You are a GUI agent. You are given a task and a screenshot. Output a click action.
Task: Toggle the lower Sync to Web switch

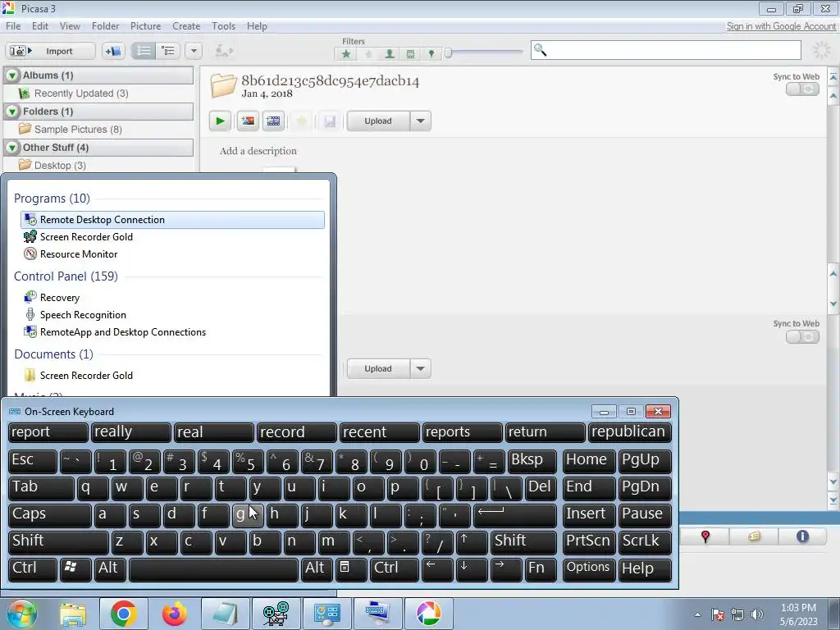click(802, 337)
